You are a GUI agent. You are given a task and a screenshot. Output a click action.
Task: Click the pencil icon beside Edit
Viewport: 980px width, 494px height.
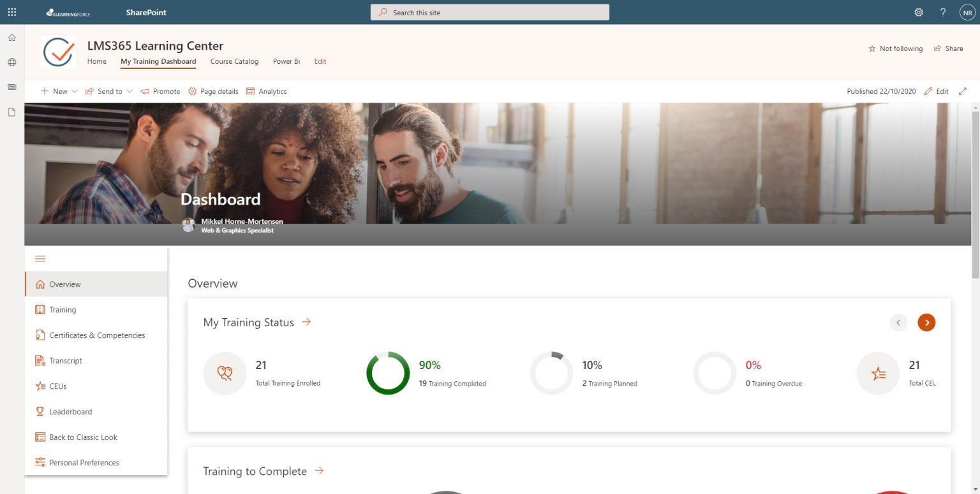click(x=928, y=91)
